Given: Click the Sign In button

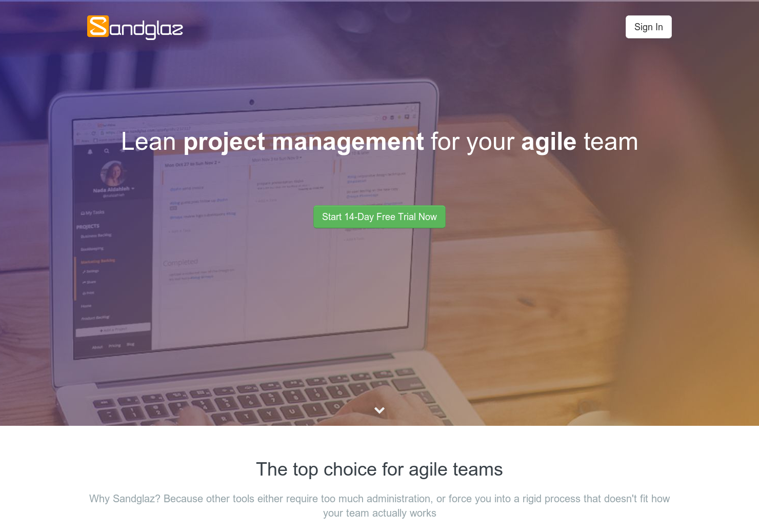Looking at the screenshot, I should click(648, 27).
